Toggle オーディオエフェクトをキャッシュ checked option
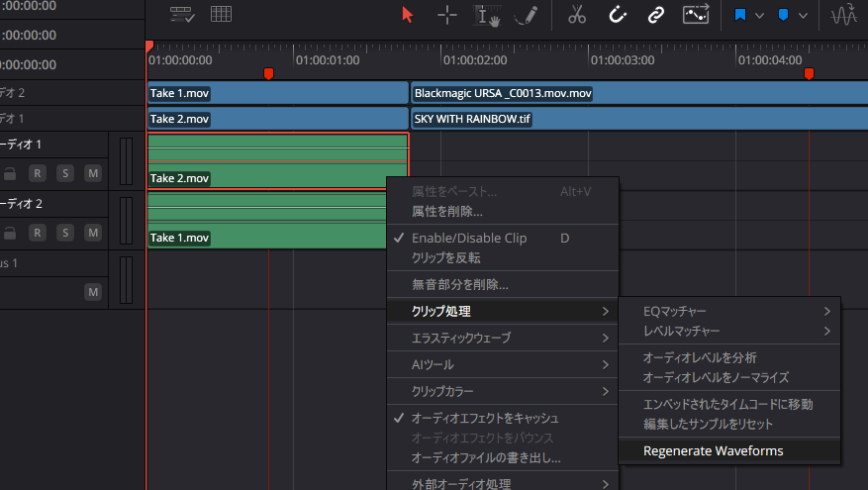868x490 pixels. [485, 418]
